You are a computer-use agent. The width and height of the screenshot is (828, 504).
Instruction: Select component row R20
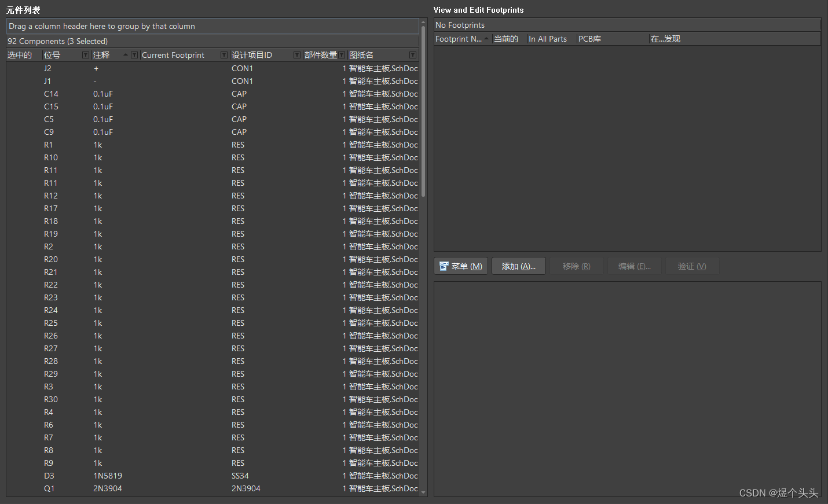click(x=213, y=259)
